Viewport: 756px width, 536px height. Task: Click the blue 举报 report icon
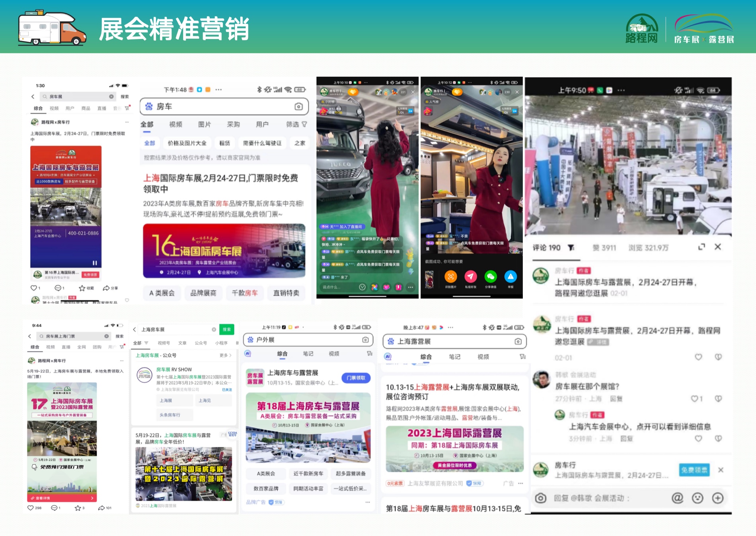[x=510, y=276]
